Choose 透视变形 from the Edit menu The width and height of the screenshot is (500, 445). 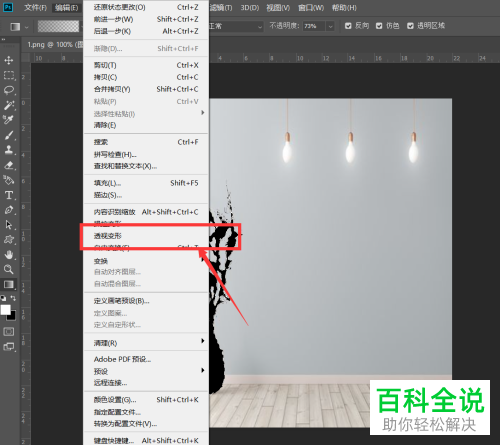click(146, 236)
